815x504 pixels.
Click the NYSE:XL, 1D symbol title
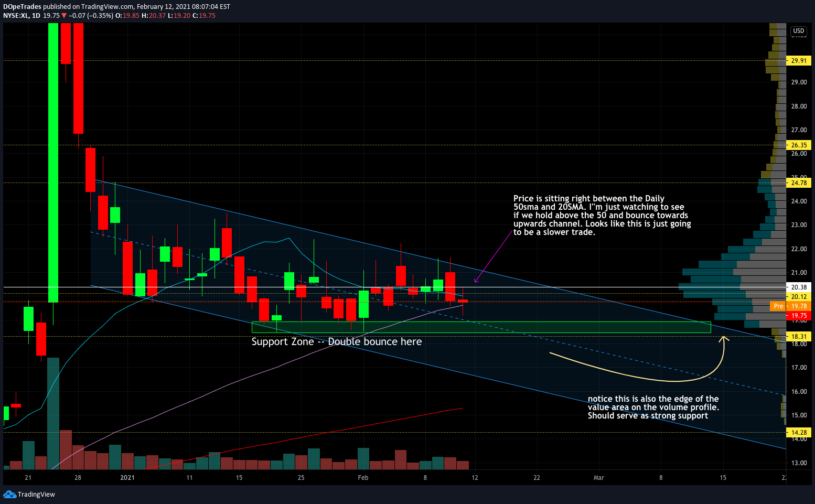pyautogui.click(x=22, y=16)
